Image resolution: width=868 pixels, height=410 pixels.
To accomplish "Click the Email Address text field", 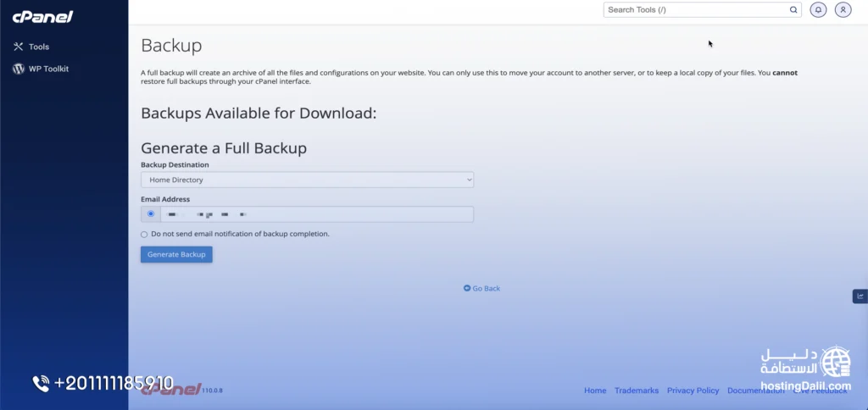I will coord(317,214).
